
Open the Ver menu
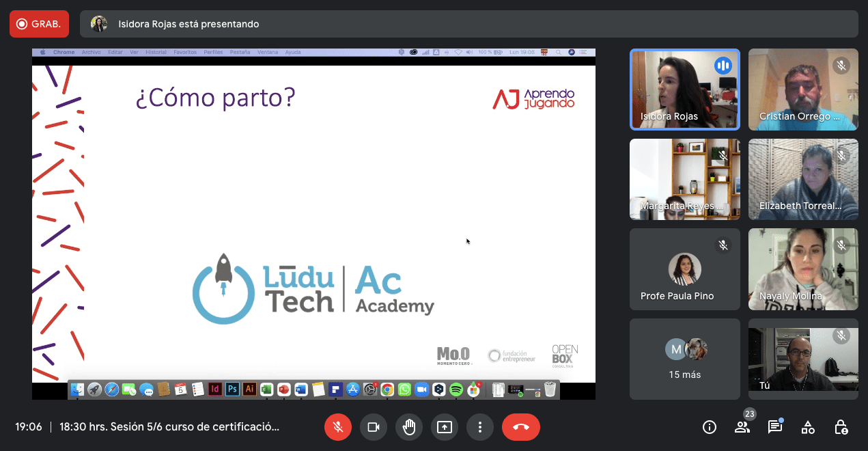[x=135, y=52]
